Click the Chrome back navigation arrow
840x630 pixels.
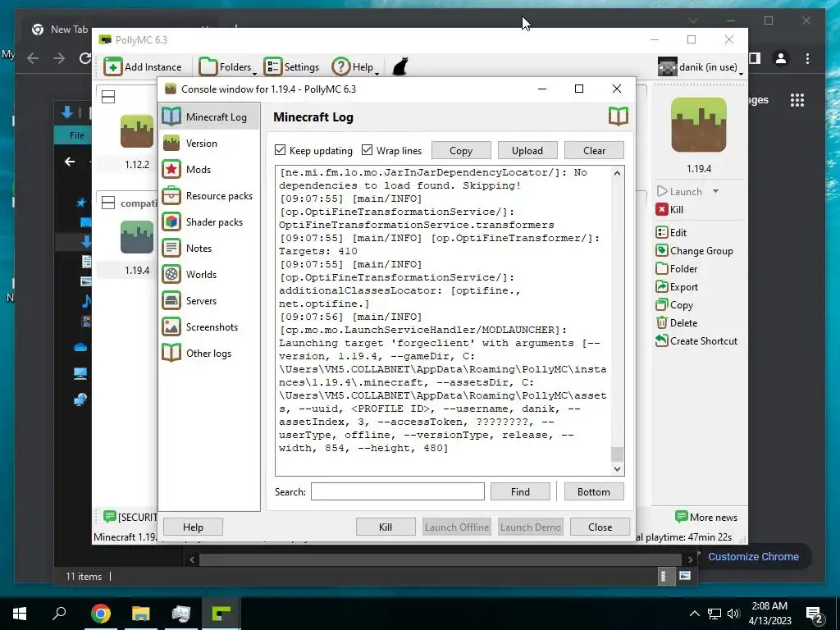(x=33, y=58)
